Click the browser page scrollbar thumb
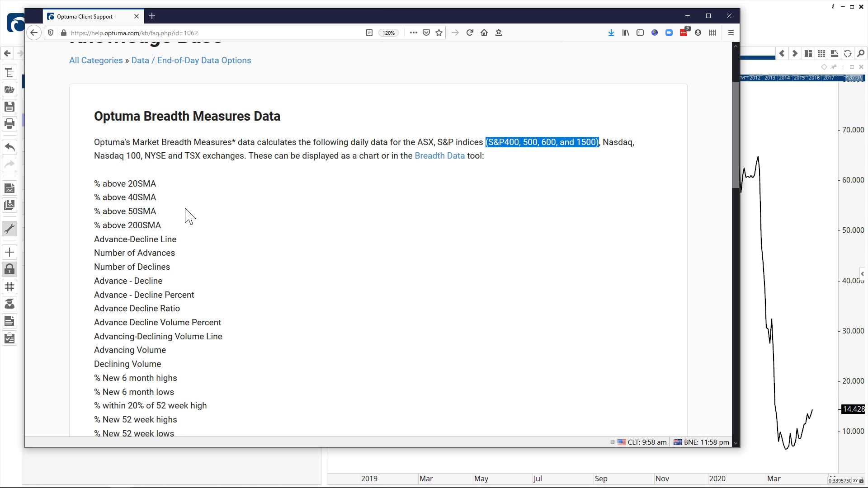Screen dimensions: 868x488 pos(736,134)
